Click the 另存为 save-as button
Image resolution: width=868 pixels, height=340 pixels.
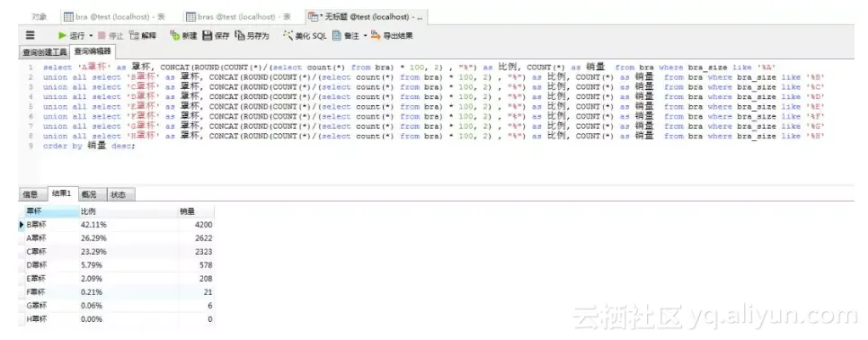pyautogui.click(x=252, y=35)
